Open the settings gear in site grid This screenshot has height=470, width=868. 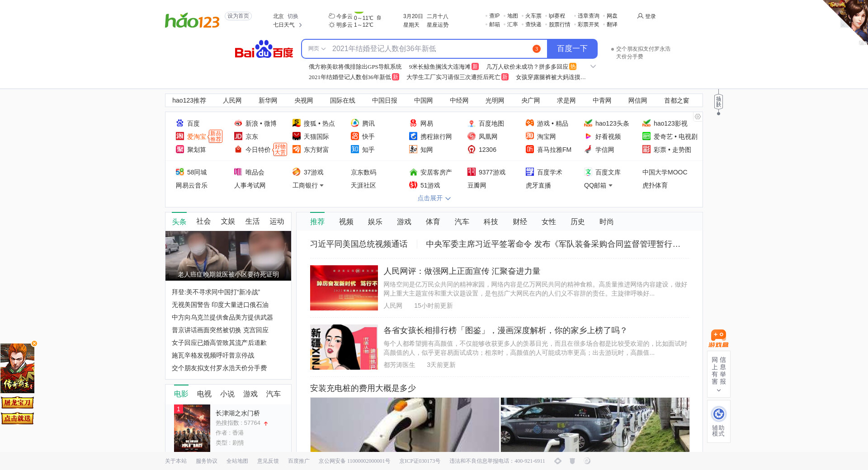pyautogui.click(x=698, y=117)
